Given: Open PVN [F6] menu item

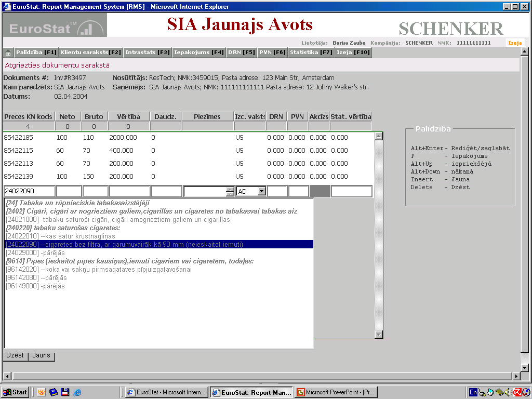Looking at the screenshot, I should [272, 52].
